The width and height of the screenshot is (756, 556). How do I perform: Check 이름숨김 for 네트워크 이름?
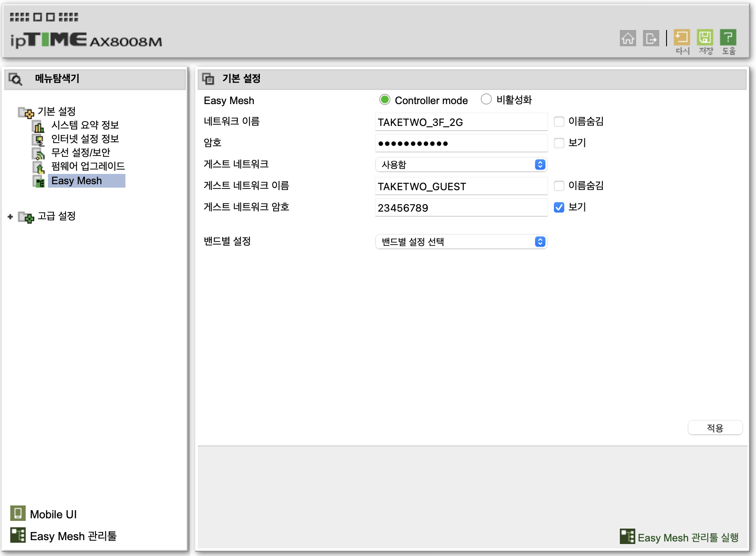[x=559, y=122]
